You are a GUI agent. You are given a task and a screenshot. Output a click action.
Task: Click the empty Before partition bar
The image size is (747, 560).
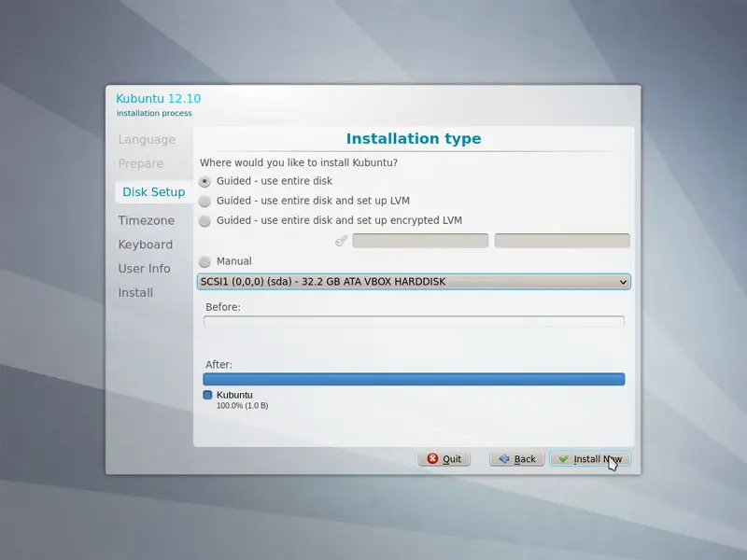tap(414, 321)
